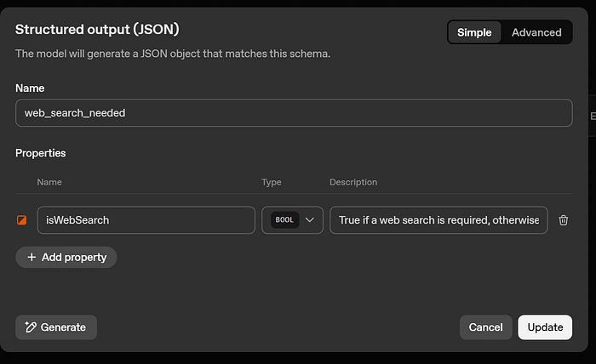The height and width of the screenshot is (364, 596).
Task: Click the magic wand icon in Generate
Action: click(x=31, y=327)
